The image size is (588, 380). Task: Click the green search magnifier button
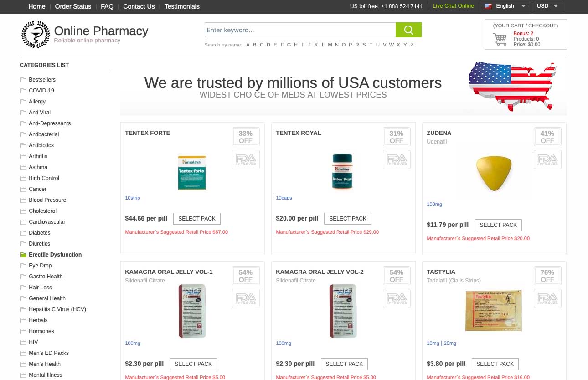tap(408, 30)
